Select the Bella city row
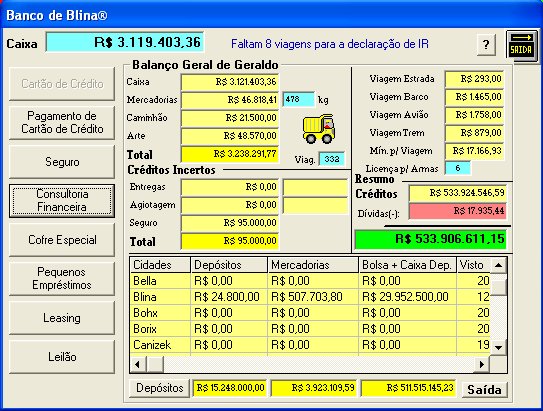The width and height of the screenshot is (543, 411). pyautogui.click(x=310, y=281)
